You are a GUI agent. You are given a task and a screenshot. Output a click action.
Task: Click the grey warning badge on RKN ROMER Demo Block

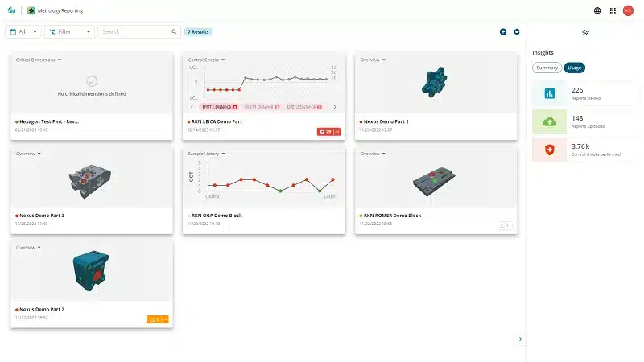505,225
